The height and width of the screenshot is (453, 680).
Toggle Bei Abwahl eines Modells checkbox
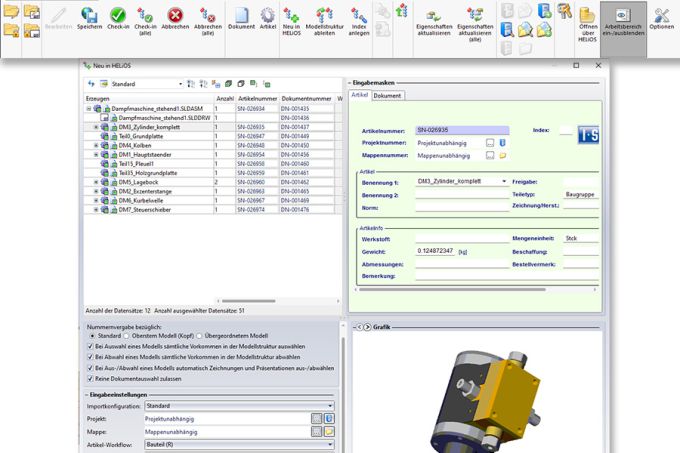[x=88, y=357]
